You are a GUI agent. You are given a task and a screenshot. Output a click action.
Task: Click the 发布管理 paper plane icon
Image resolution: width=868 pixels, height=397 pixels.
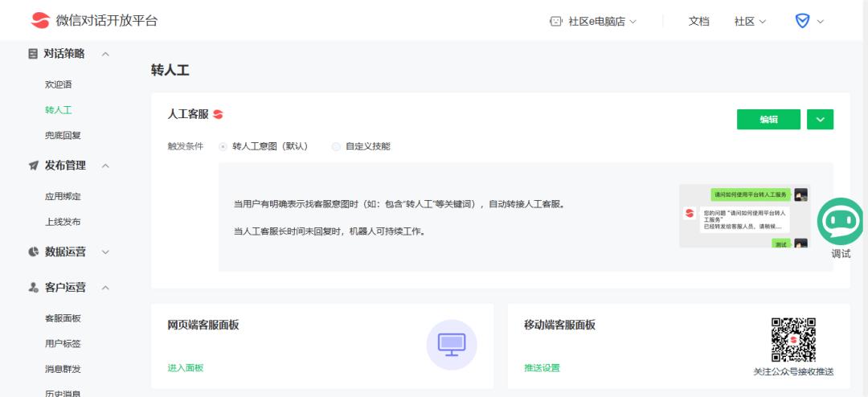click(33, 166)
